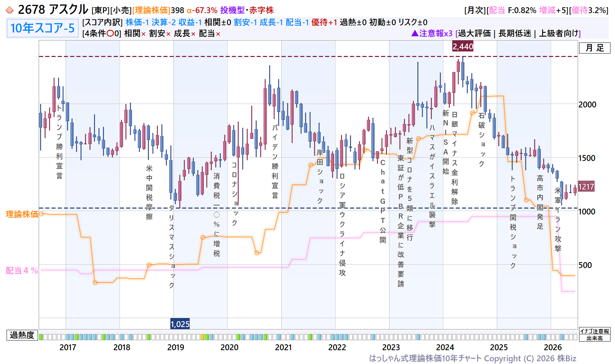The width and height of the screenshot is (615, 364).
Task: Click the 株価-1 score item
Action: pyautogui.click(x=137, y=22)
